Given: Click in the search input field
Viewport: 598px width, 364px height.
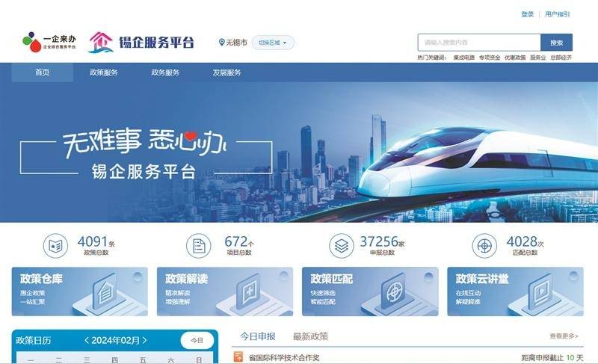Looking at the screenshot, I should (479, 43).
